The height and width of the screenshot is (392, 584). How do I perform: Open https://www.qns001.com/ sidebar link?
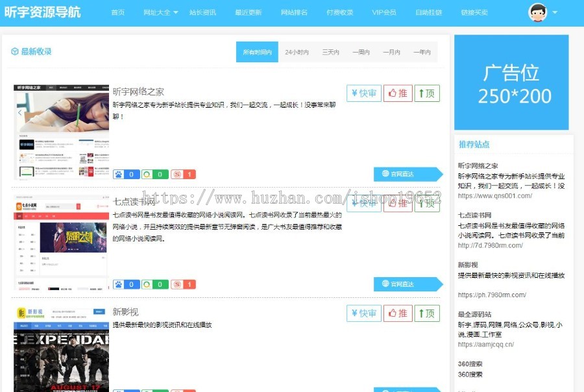495,195
